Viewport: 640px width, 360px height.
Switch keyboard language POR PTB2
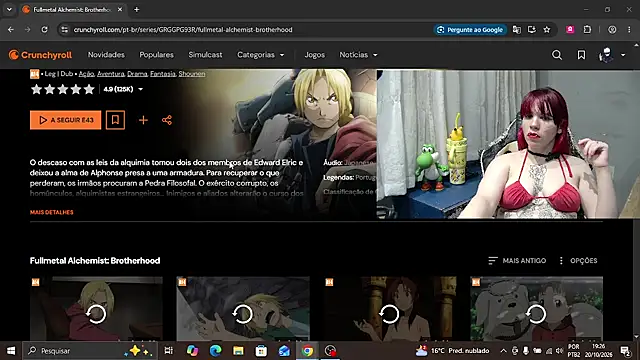click(x=573, y=351)
